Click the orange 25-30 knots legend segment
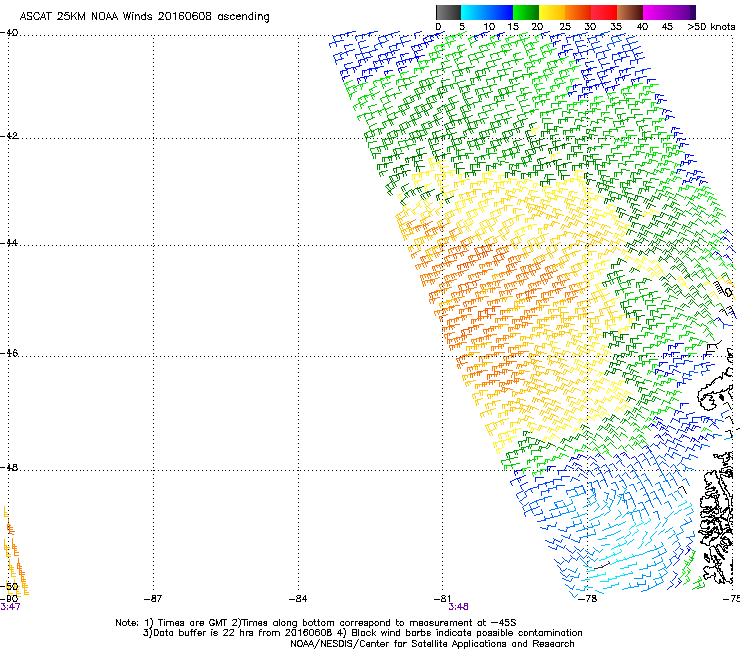 coord(578,12)
